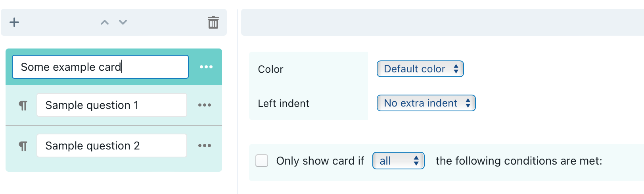Open the Default color dropdown

(420, 69)
